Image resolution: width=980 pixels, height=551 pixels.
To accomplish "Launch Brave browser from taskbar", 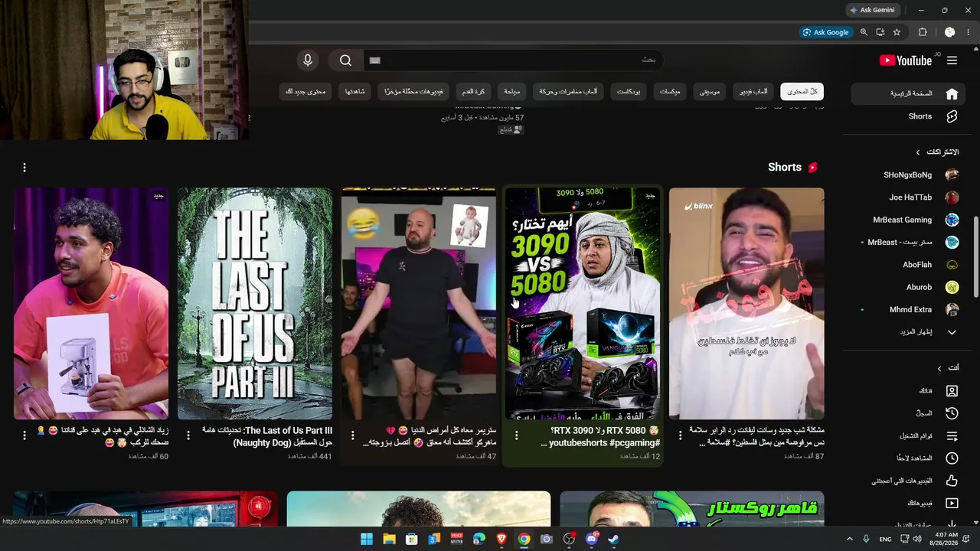I will point(501,539).
